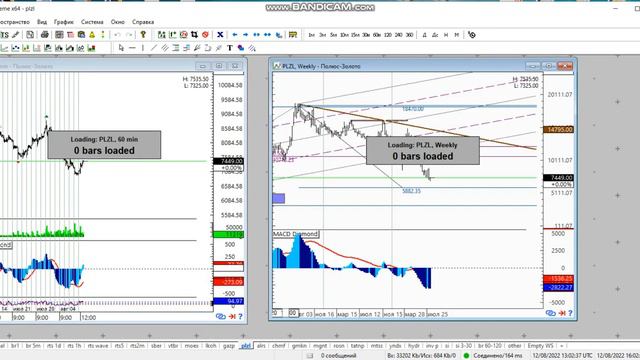Open the Система menu
Image resolution: width=640 pixels, height=360 pixels.
tap(92, 22)
